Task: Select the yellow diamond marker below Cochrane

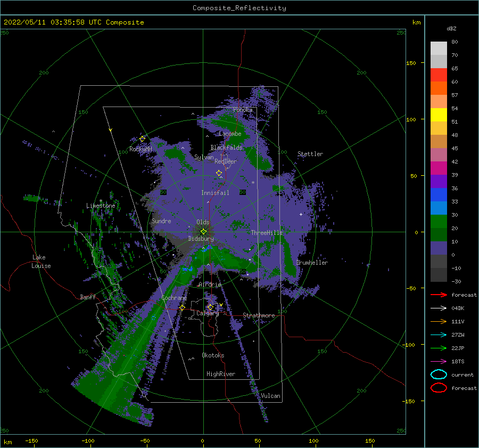Action: [x=182, y=307]
